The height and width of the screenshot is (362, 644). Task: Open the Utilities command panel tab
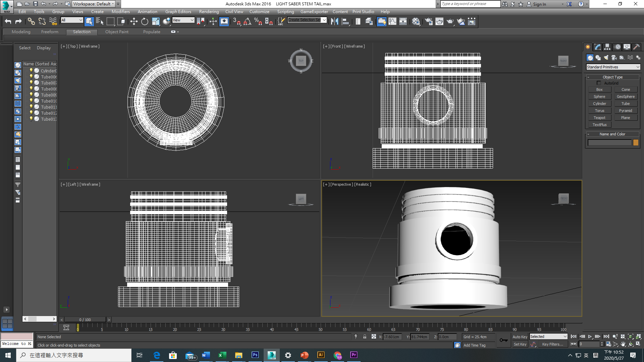[x=636, y=47]
